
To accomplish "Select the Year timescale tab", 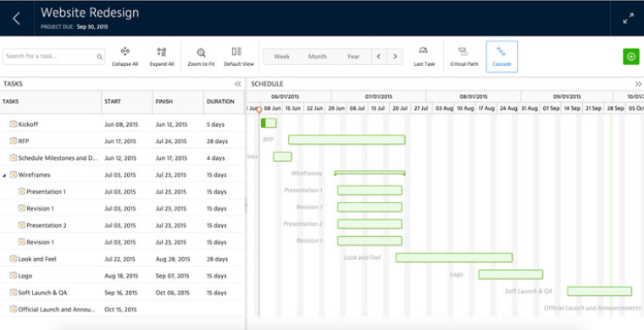I will [x=353, y=57].
